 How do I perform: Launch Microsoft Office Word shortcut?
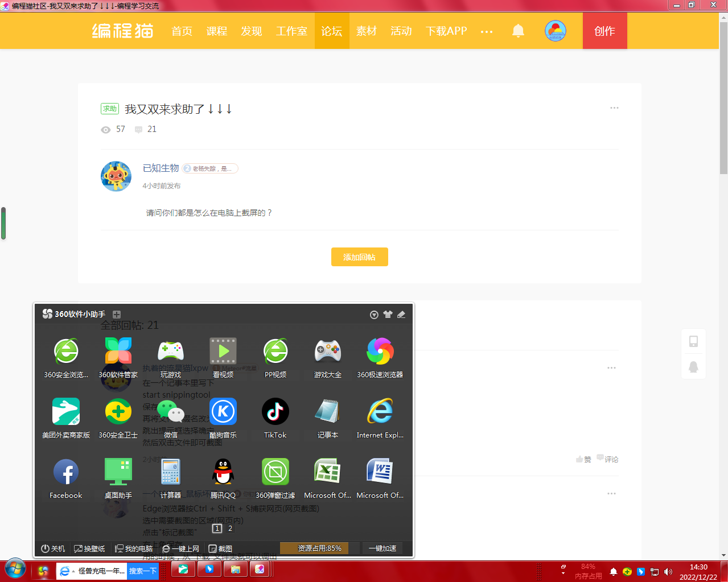pyautogui.click(x=380, y=478)
